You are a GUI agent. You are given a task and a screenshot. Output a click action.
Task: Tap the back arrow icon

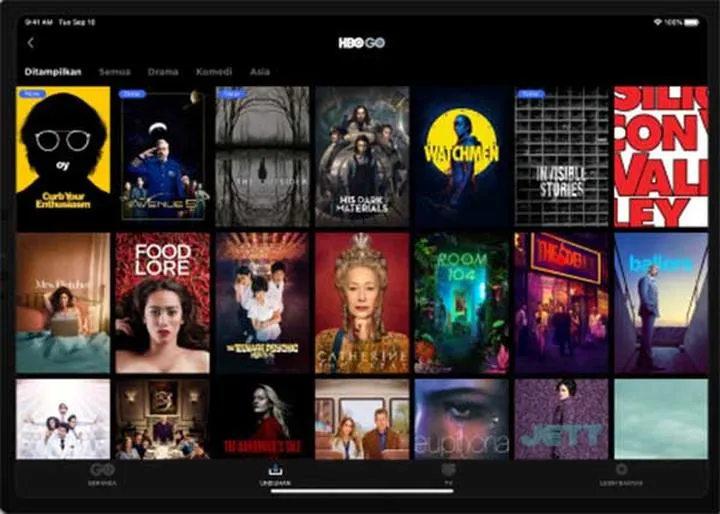[x=30, y=43]
